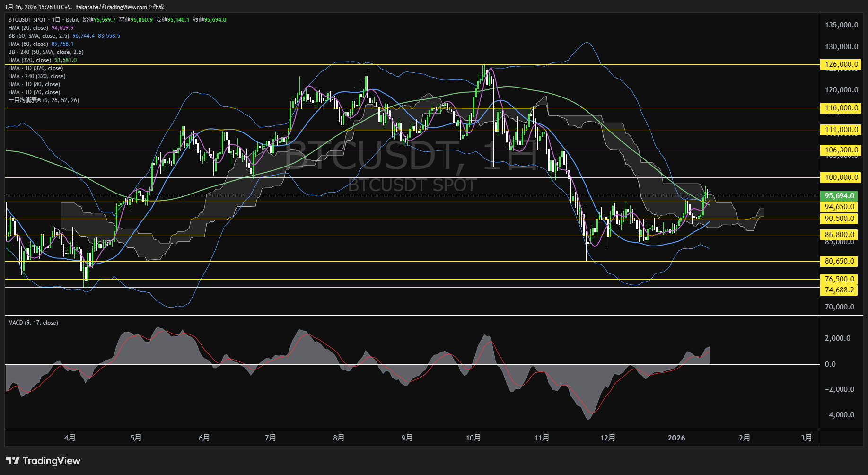Select the 80,650.0 support level label
This screenshot has width=868, height=475.
[840, 261]
